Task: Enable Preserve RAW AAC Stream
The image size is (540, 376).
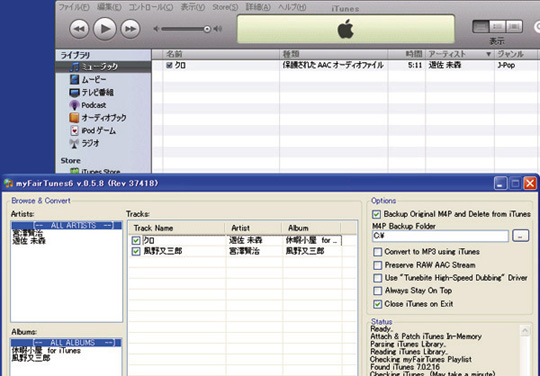Action: click(378, 265)
